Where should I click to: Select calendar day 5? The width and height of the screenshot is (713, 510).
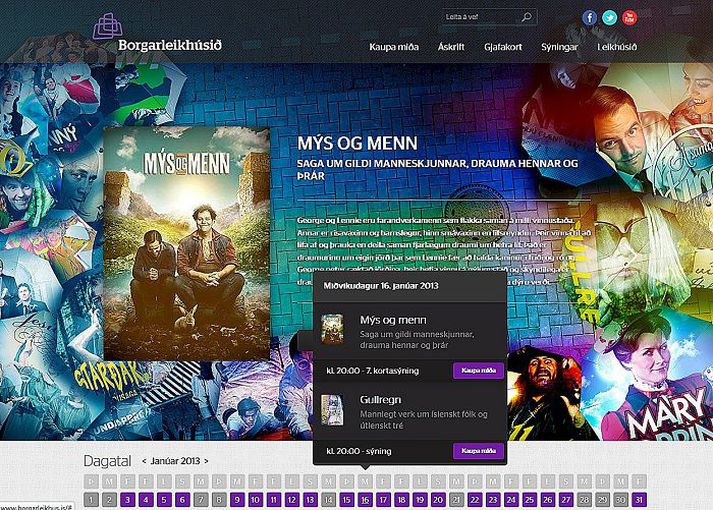(164, 500)
